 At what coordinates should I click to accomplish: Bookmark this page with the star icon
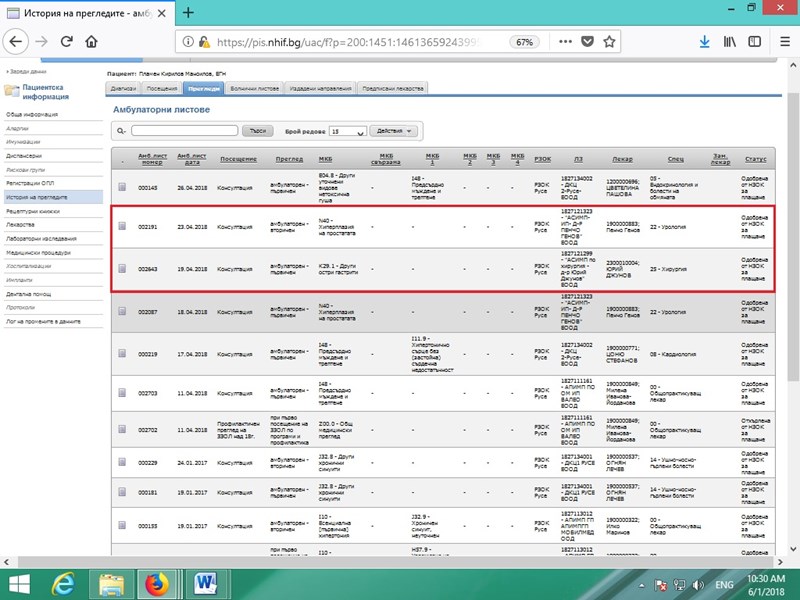pyautogui.click(x=609, y=42)
